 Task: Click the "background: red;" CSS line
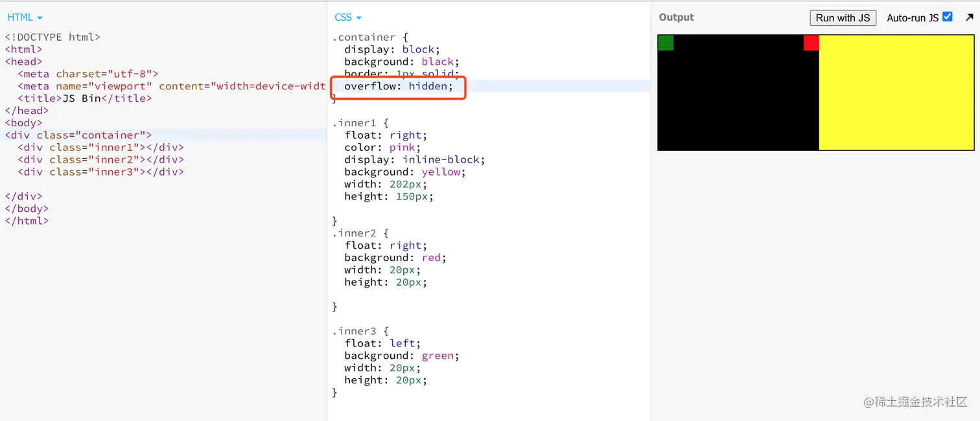pyautogui.click(x=395, y=257)
